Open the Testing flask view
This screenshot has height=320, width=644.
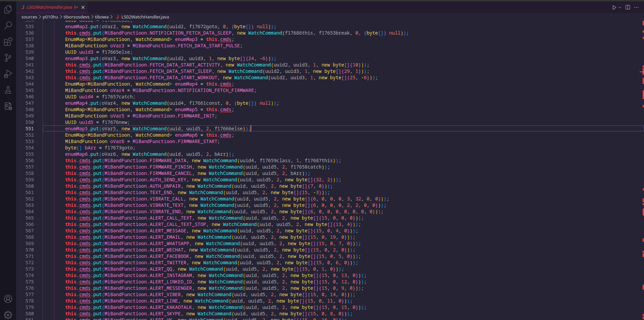[x=8, y=90]
